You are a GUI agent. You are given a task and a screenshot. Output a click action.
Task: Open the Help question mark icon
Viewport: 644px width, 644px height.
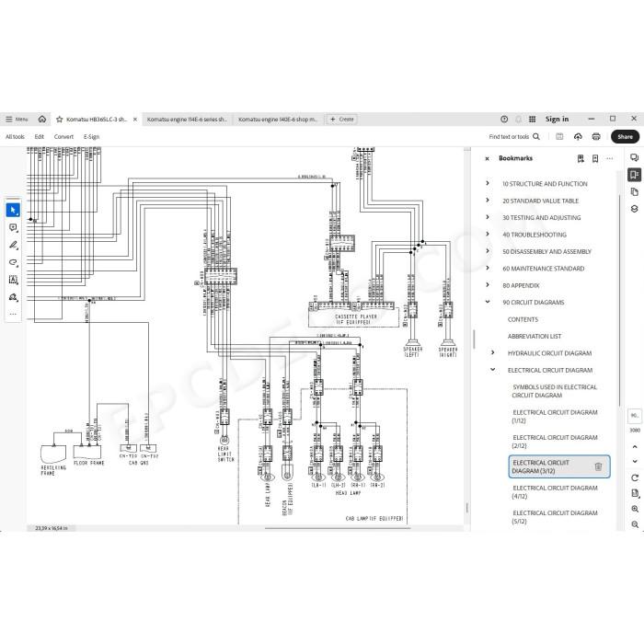point(504,119)
